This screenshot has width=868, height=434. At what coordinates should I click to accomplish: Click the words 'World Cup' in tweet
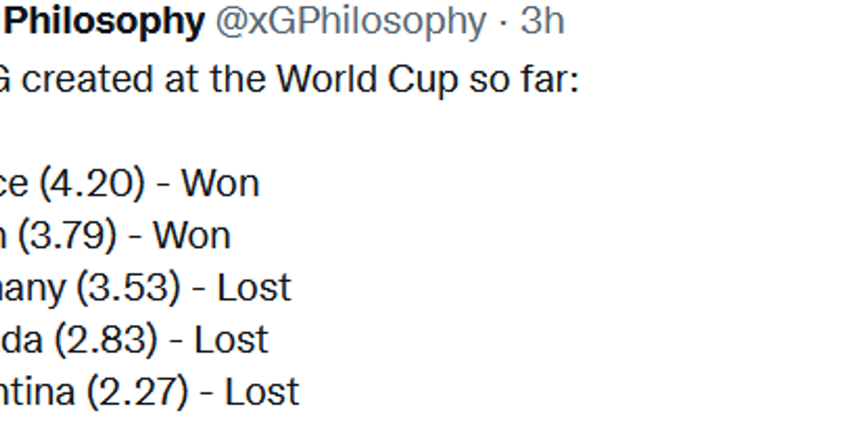[367, 80]
